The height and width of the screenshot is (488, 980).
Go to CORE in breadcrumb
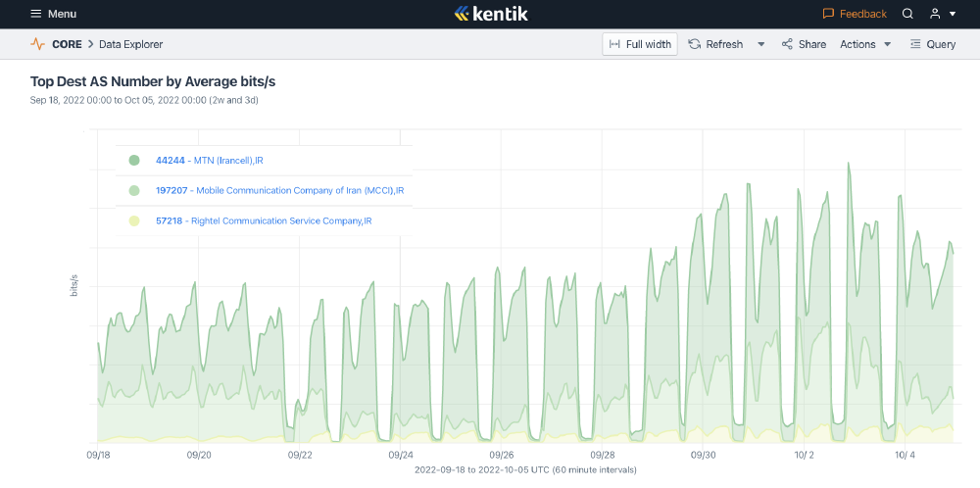click(x=67, y=44)
